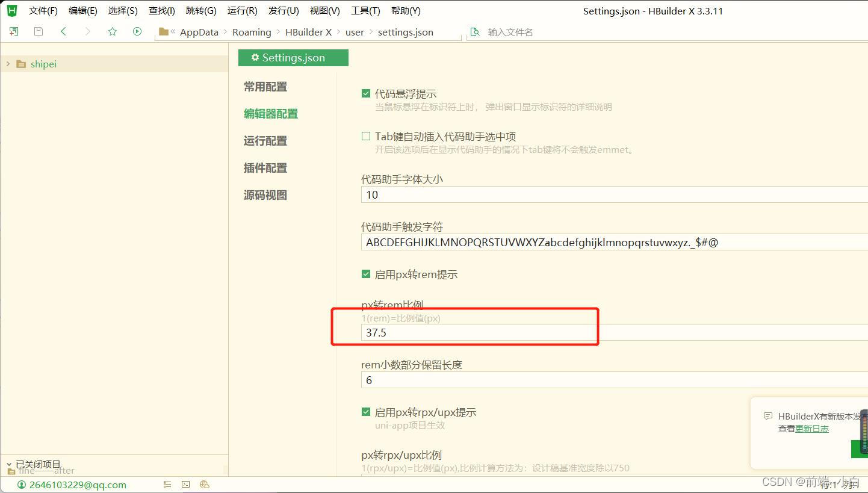The image size is (868, 493).
Task: Uncheck 启用px转rem提示
Action: tap(365, 274)
